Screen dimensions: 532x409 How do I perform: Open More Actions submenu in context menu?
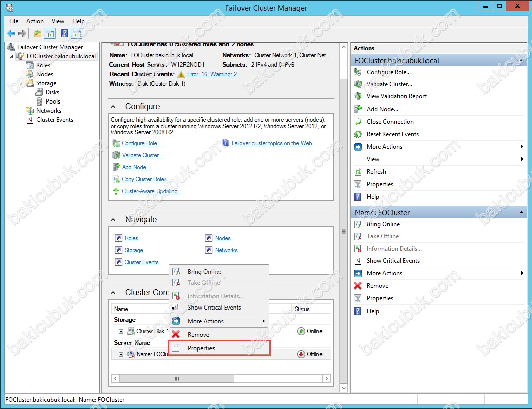tap(219, 321)
